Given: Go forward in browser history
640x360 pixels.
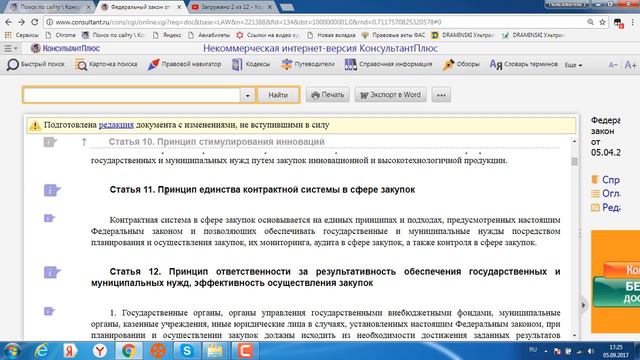Looking at the screenshot, I should (x=21, y=22).
